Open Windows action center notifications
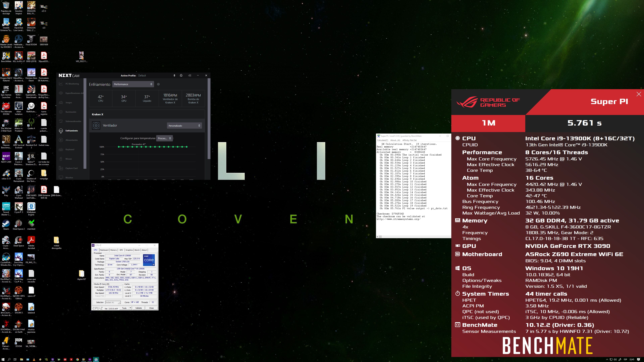 (x=638, y=359)
